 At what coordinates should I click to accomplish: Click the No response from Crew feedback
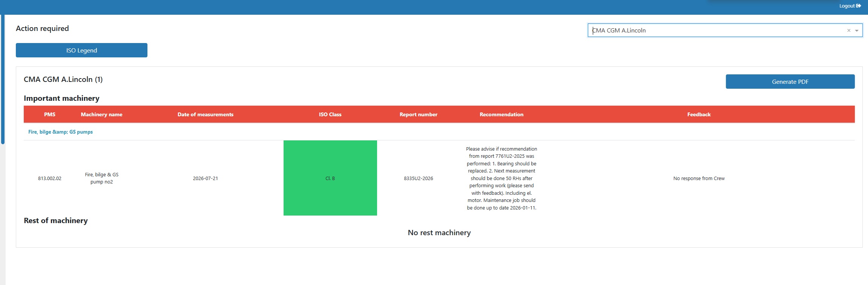699,178
